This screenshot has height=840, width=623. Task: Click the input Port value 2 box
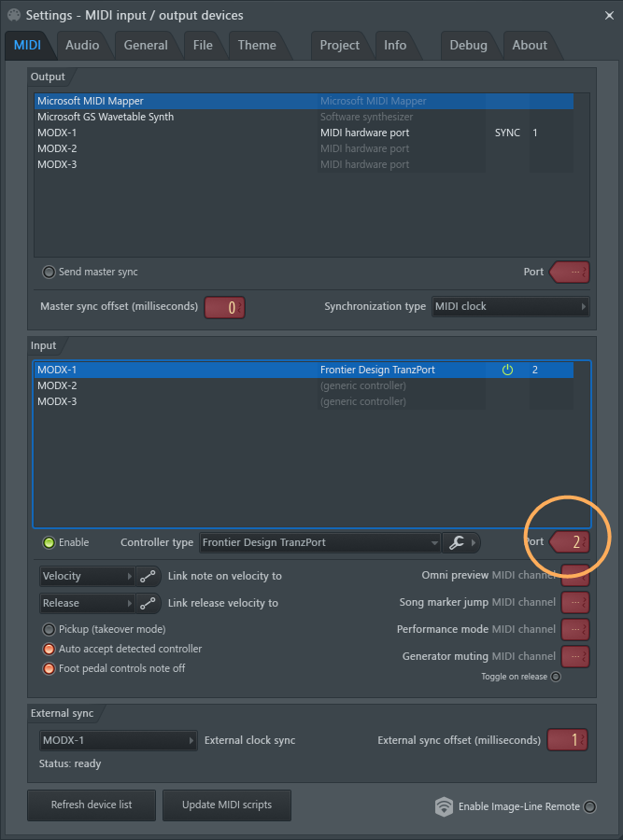pos(571,542)
